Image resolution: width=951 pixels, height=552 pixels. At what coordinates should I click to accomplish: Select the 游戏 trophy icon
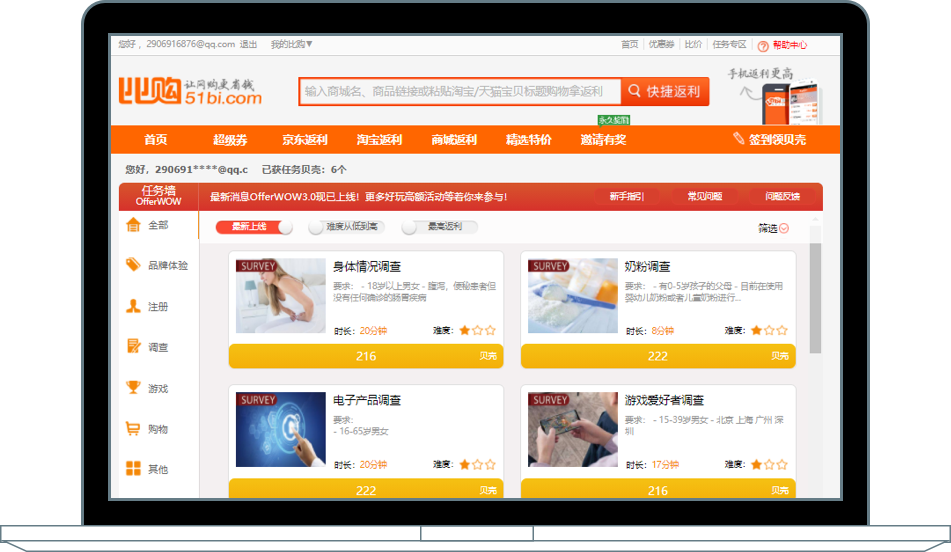[133, 388]
